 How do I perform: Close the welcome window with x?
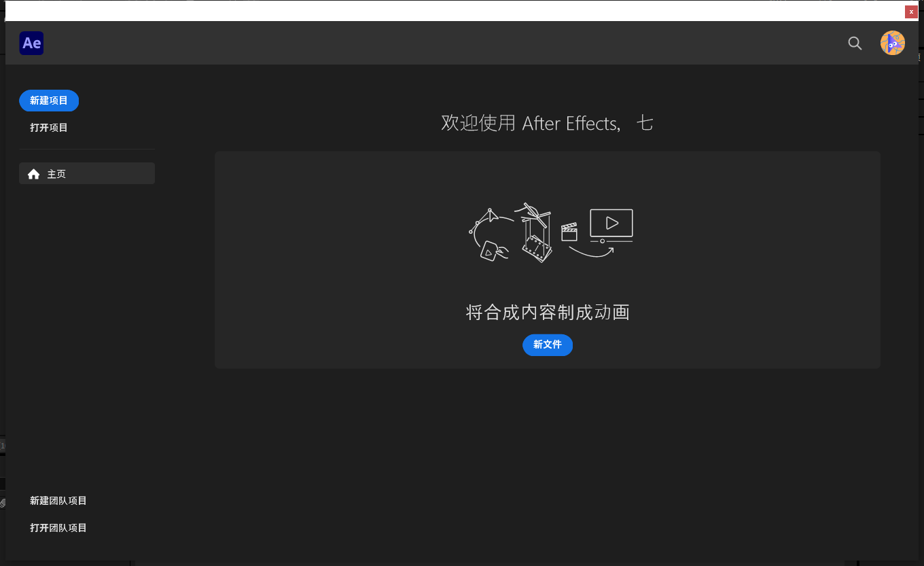[x=911, y=12]
